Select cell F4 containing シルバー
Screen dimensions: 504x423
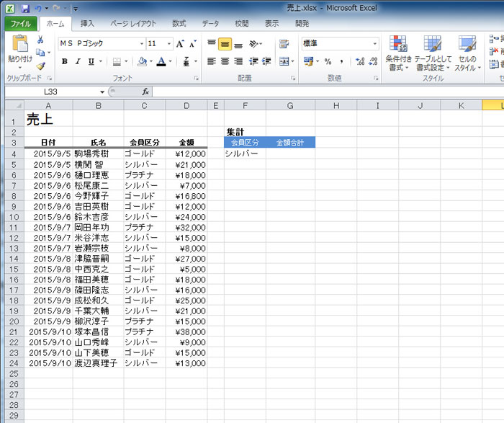pyautogui.click(x=245, y=153)
